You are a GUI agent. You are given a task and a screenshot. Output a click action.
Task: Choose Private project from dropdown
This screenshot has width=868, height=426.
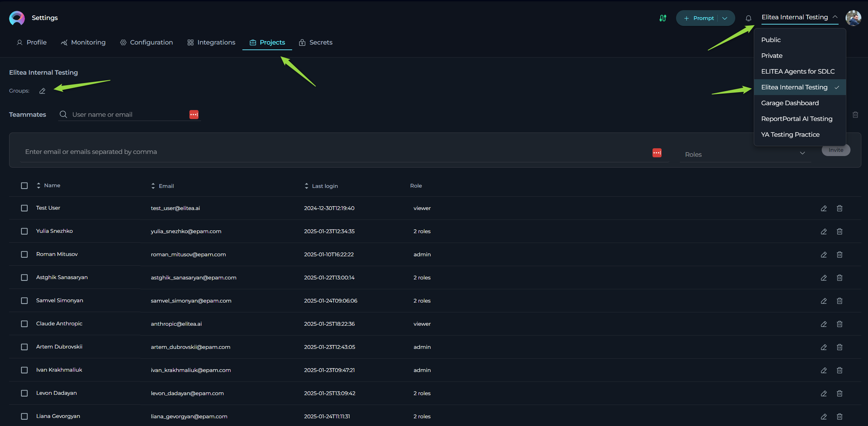click(800, 56)
